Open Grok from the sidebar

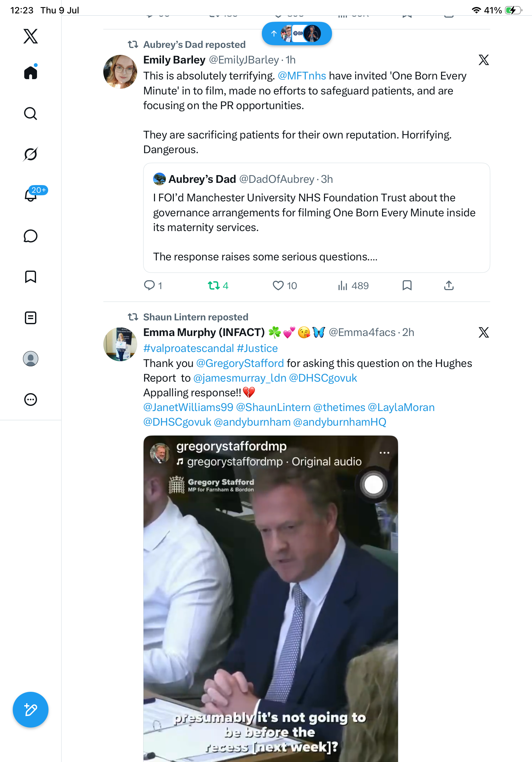31,154
